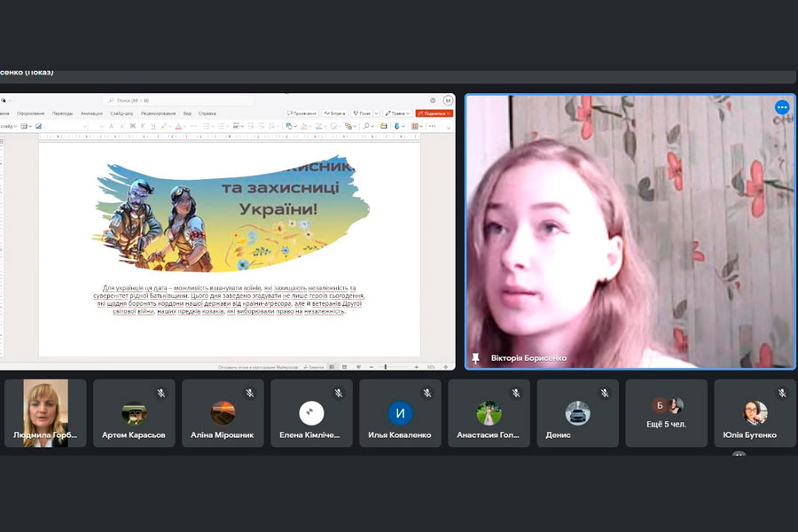Open the three-dot options on Вікторія's video
Screen dimensions: 798x532
coord(782,107)
